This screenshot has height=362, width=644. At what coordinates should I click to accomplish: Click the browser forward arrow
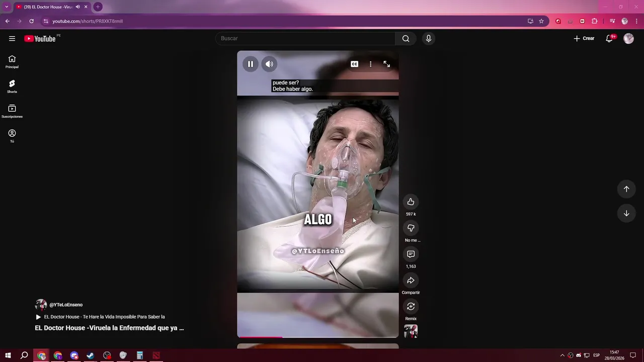point(19,21)
